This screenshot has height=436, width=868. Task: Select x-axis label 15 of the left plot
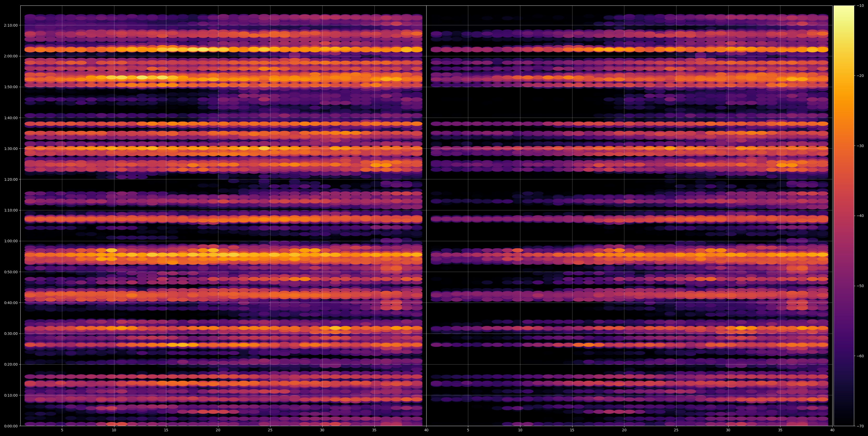[x=166, y=430]
